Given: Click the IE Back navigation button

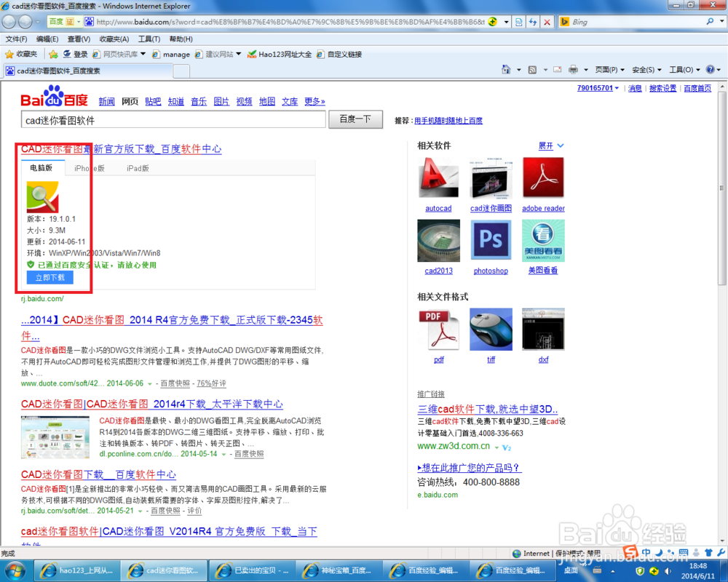Looking at the screenshot, I should coord(9,21).
